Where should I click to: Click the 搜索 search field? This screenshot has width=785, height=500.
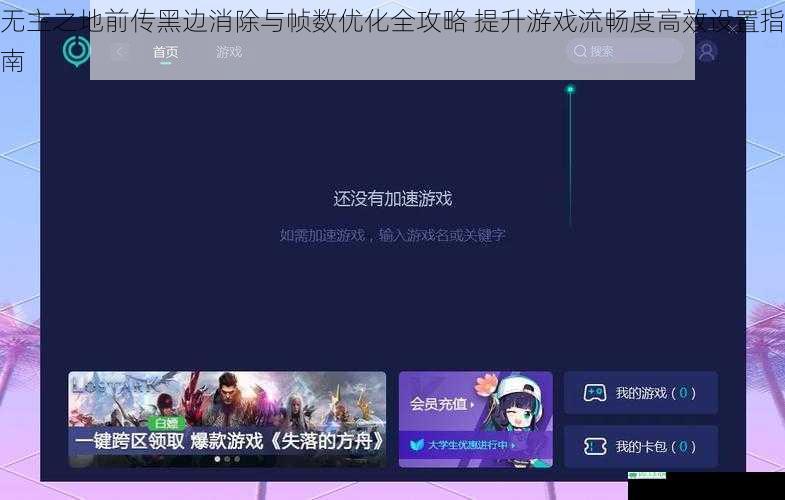point(624,51)
